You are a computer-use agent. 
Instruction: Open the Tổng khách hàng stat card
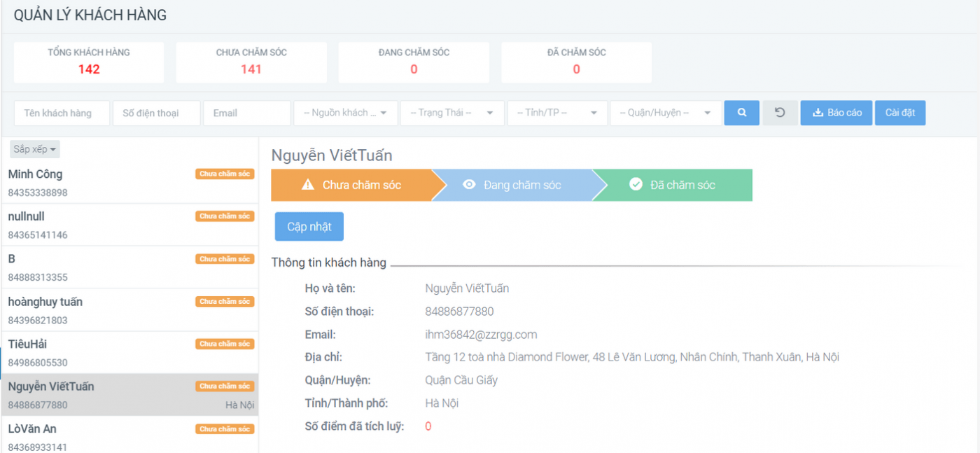point(89,62)
